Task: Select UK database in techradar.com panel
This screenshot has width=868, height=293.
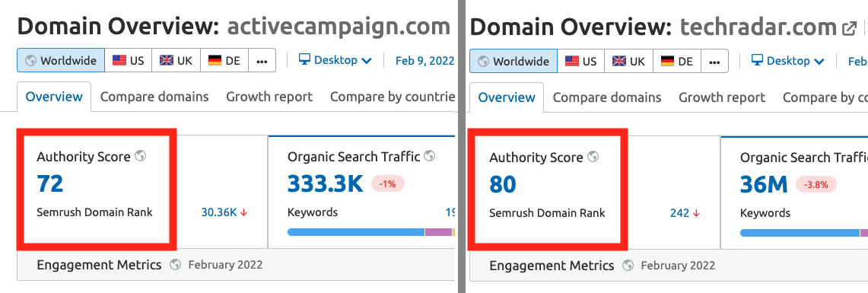Action: (629, 61)
